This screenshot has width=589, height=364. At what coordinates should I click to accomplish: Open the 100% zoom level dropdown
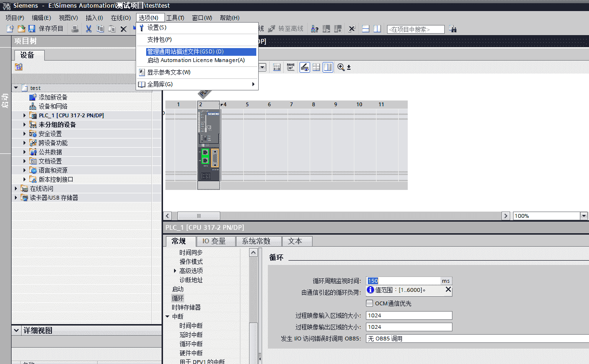(584, 216)
